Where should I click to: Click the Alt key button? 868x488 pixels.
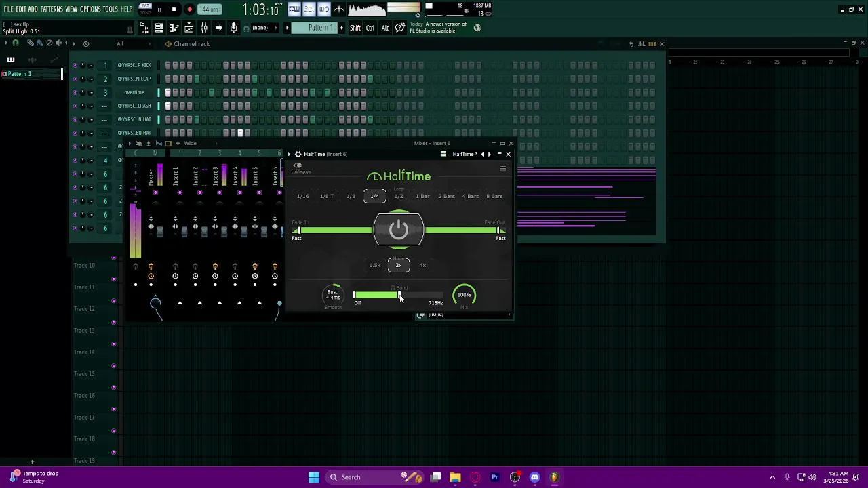click(x=385, y=28)
